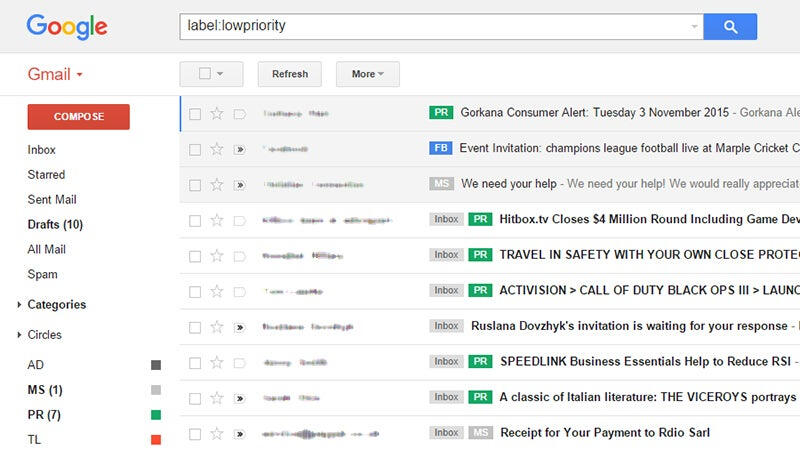800x450 pixels.
Task: Toggle importance marker on Event Invitation email
Action: click(240, 149)
